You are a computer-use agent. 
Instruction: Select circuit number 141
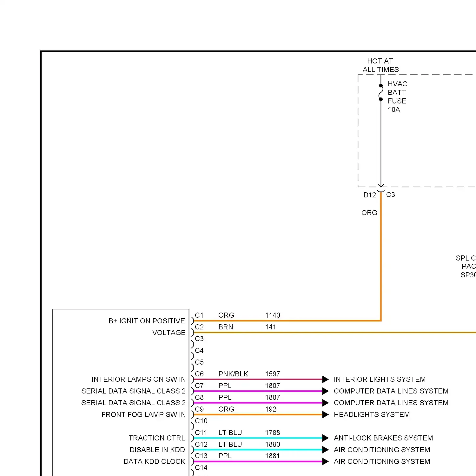tap(271, 327)
